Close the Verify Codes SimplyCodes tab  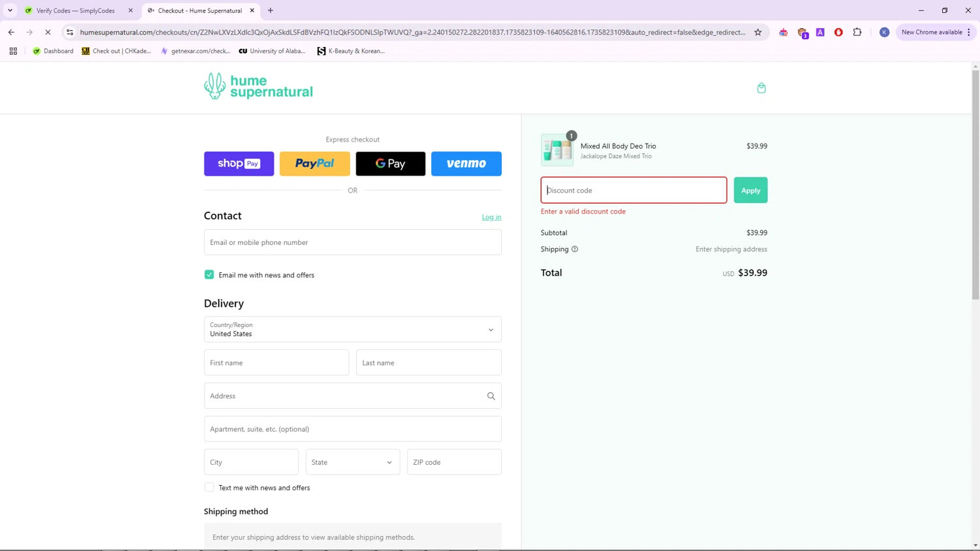click(x=131, y=10)
